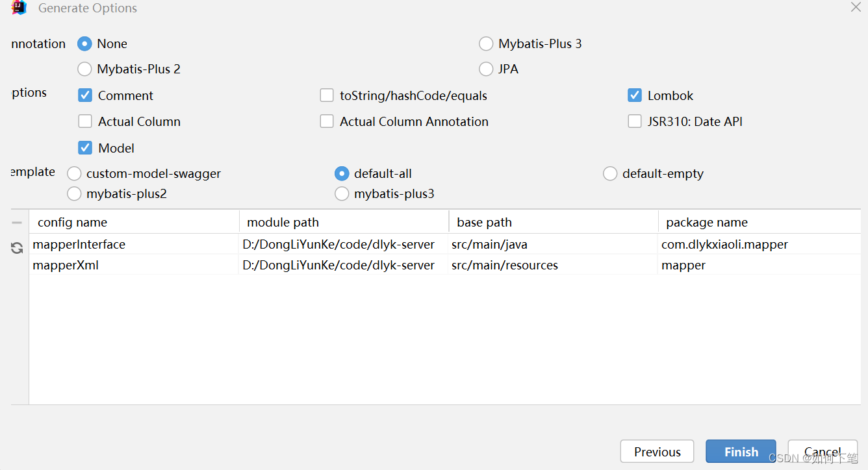Choose Mybatis-Plus 2 annotation style

(x=84, y=69)
